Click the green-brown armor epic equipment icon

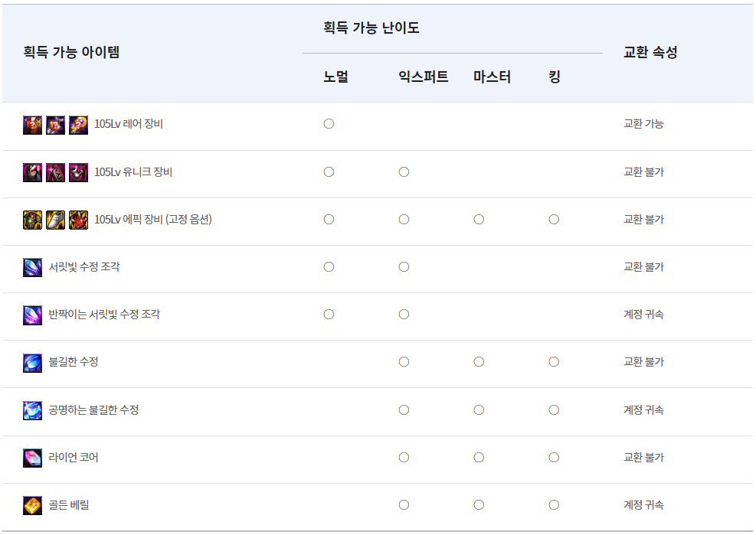click(x=32, y=220)
